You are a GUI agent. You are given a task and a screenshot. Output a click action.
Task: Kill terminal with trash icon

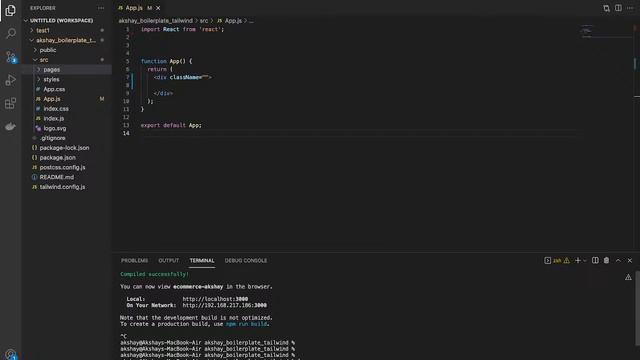pos(607,260)
